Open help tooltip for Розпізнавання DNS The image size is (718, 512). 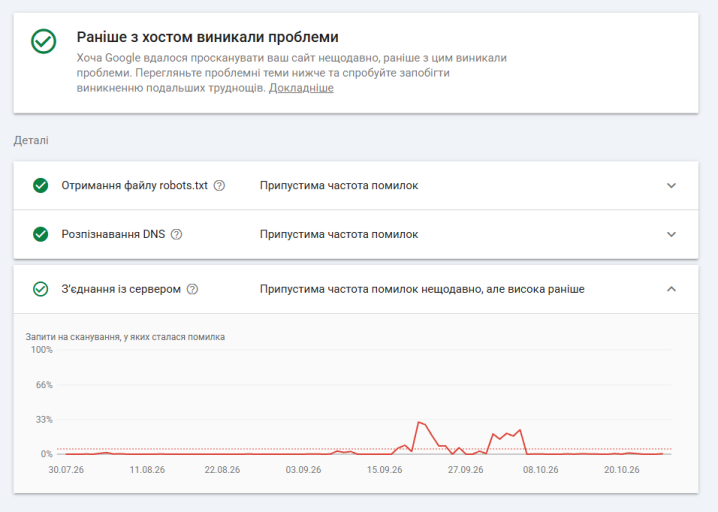pyautogui.click(x=176, y=234)
